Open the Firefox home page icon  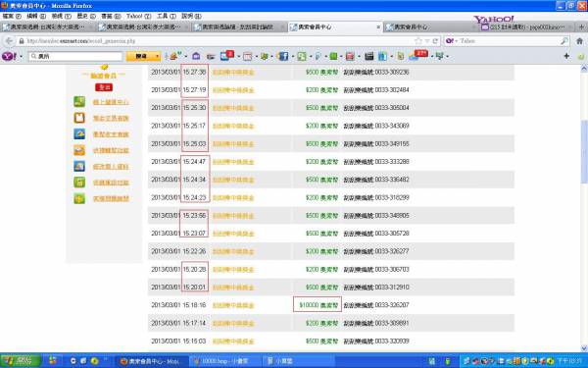(579, 41)
